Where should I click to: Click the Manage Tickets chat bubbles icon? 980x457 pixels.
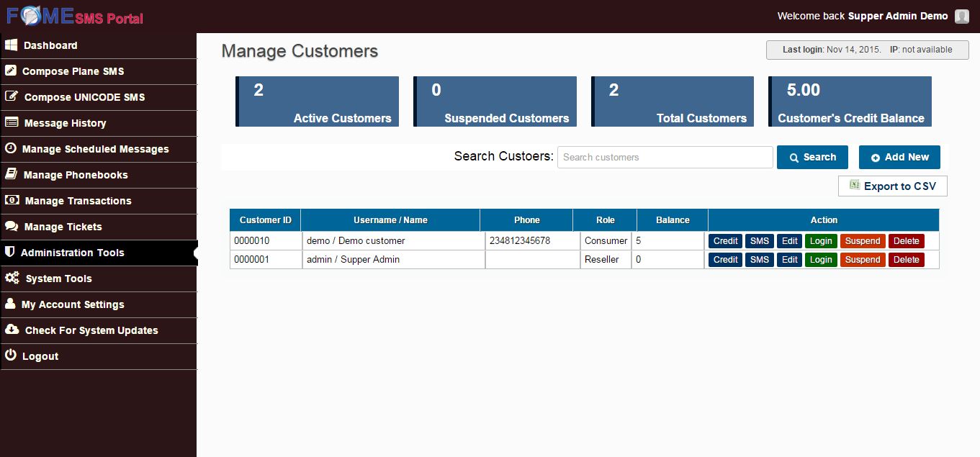pos(12,227)
